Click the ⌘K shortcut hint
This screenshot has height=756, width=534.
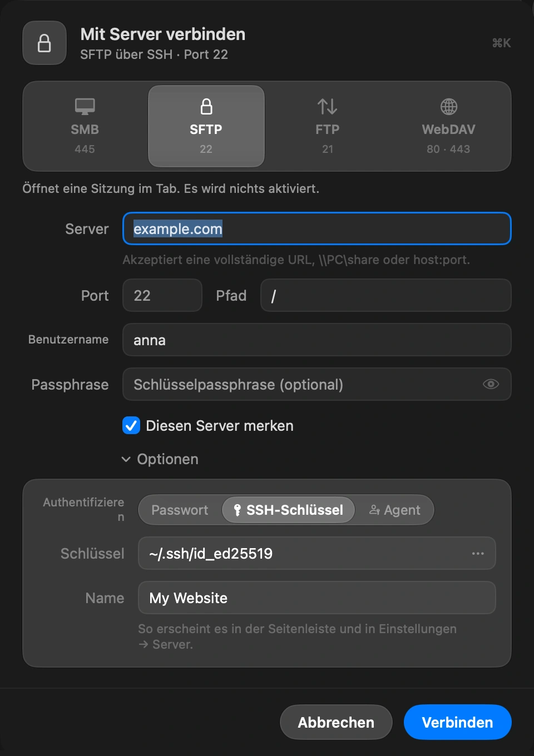tap(501, 43)
